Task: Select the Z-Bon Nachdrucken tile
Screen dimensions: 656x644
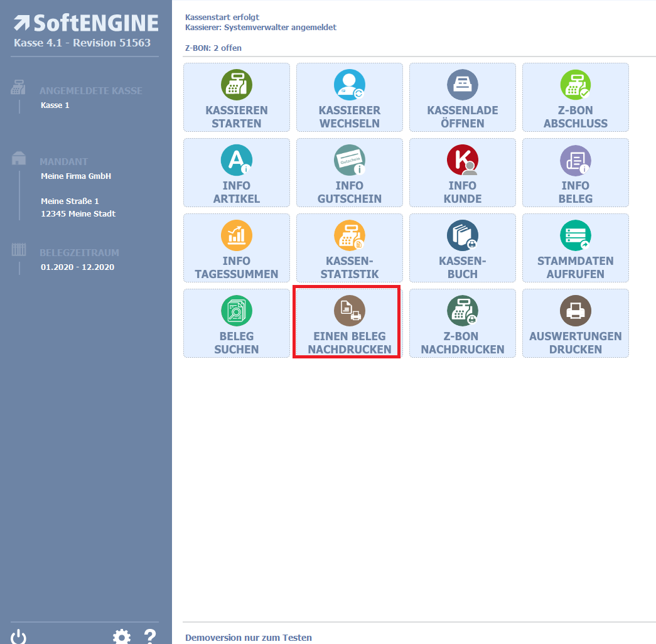Action: tap(463, 323)
